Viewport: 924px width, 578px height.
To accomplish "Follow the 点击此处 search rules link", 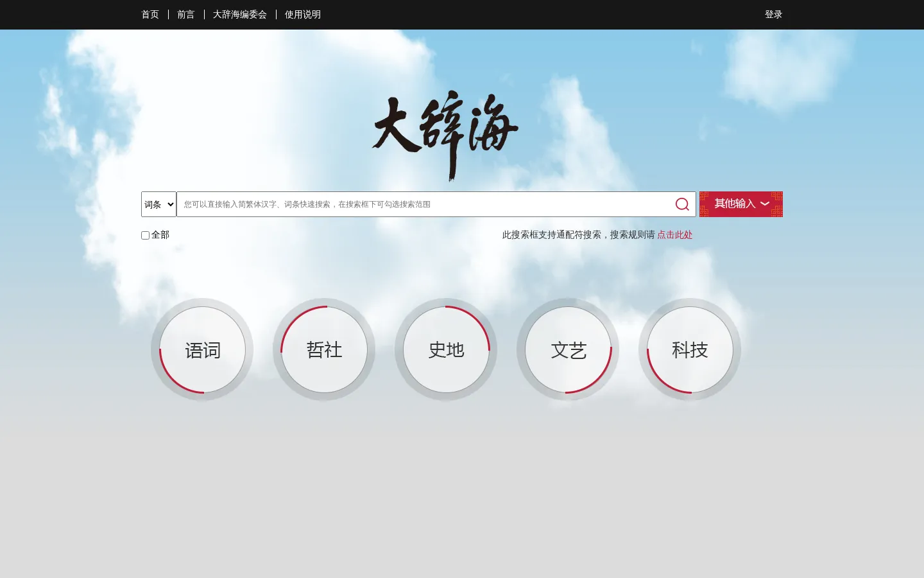I will (x=675, y=235).
